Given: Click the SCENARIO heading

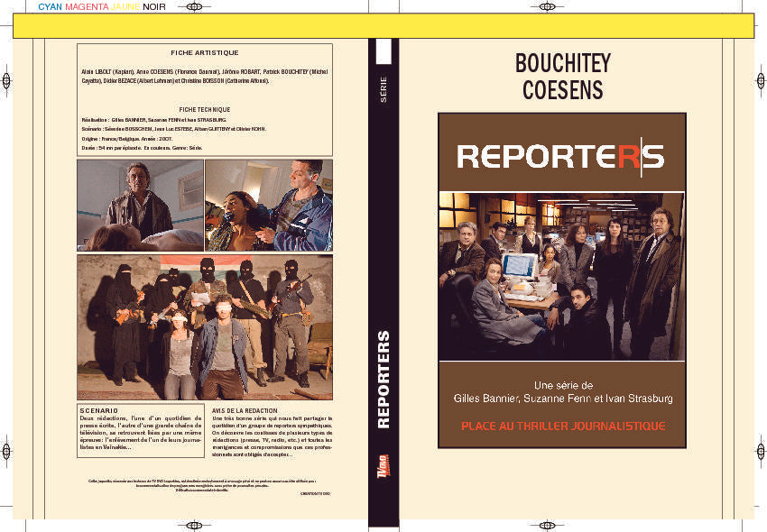Looking at the screenshot, I should pyautogui.click(x=99, y=411).
